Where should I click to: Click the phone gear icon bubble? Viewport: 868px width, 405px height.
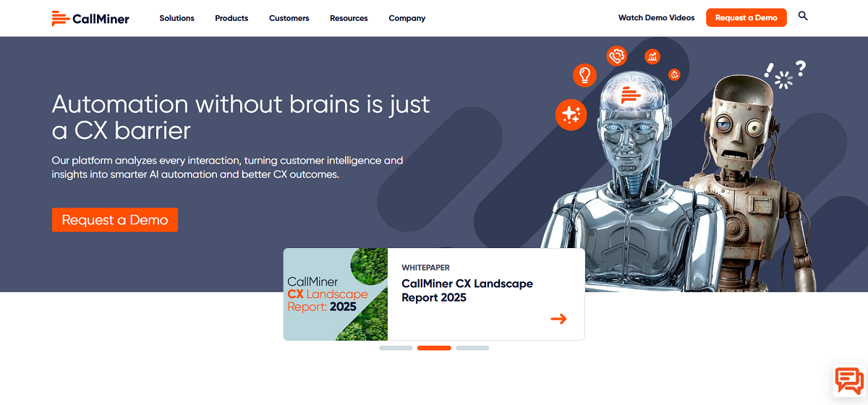pyautogui.click(x=617, y=55)
